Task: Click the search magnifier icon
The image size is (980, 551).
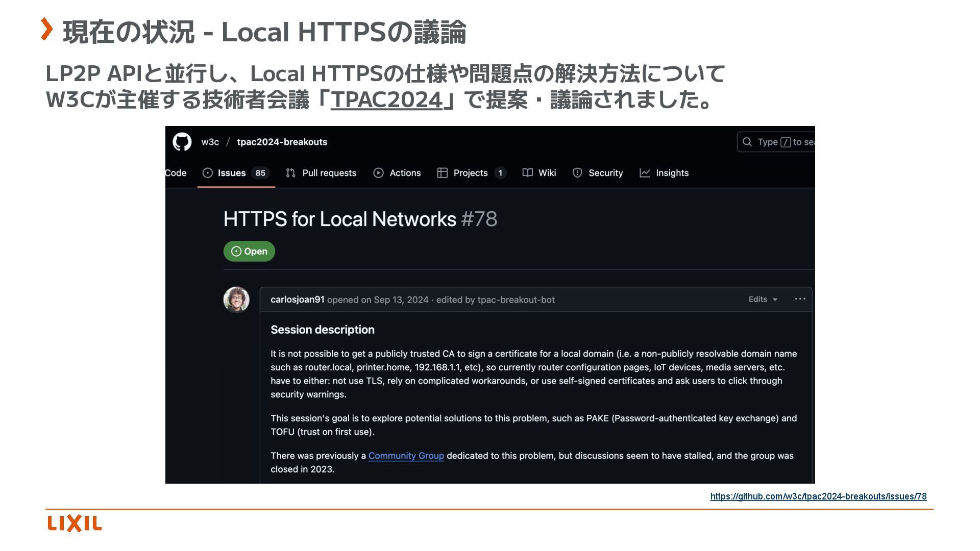Action: click(x=747, y=142)
